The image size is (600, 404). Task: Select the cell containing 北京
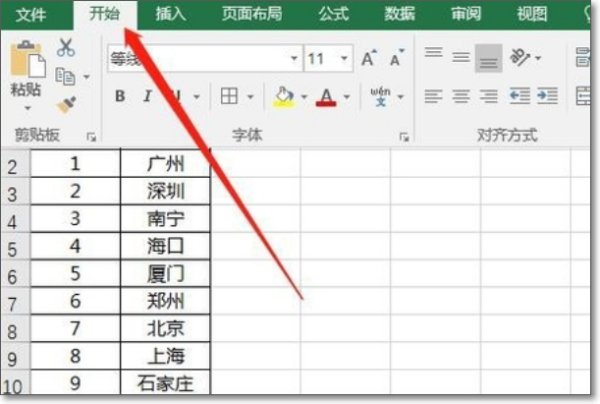point(165,329)
